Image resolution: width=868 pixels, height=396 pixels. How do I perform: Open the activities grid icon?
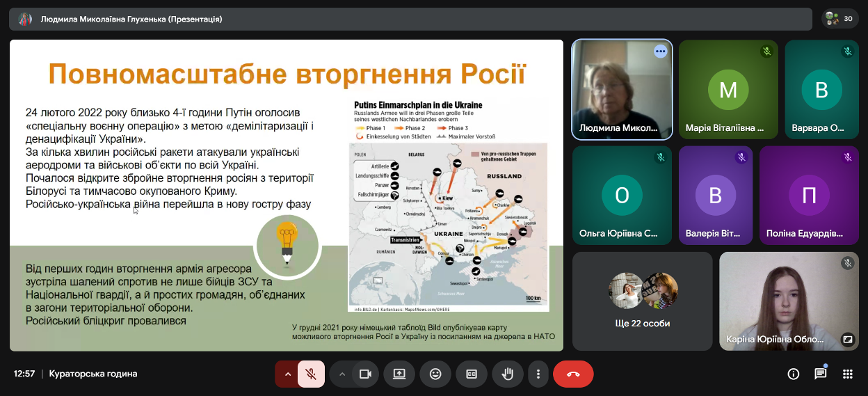pos(848,374)
